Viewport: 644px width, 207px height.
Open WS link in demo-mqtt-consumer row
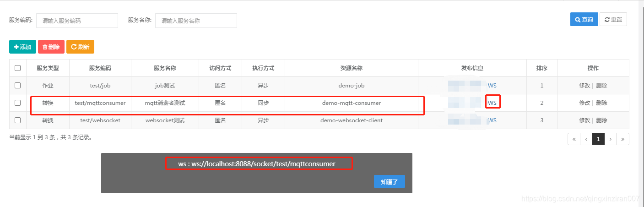(x=492, y=103)
